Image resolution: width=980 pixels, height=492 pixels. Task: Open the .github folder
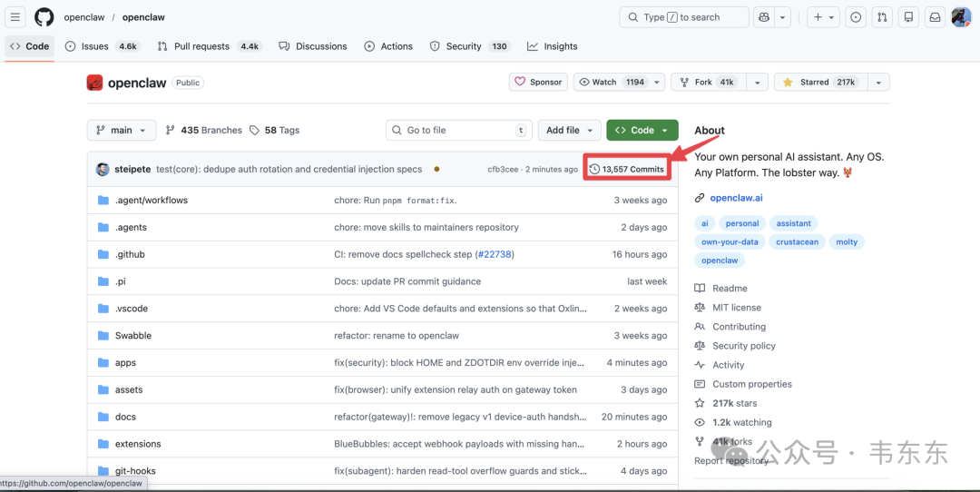[x=130, y=254]
